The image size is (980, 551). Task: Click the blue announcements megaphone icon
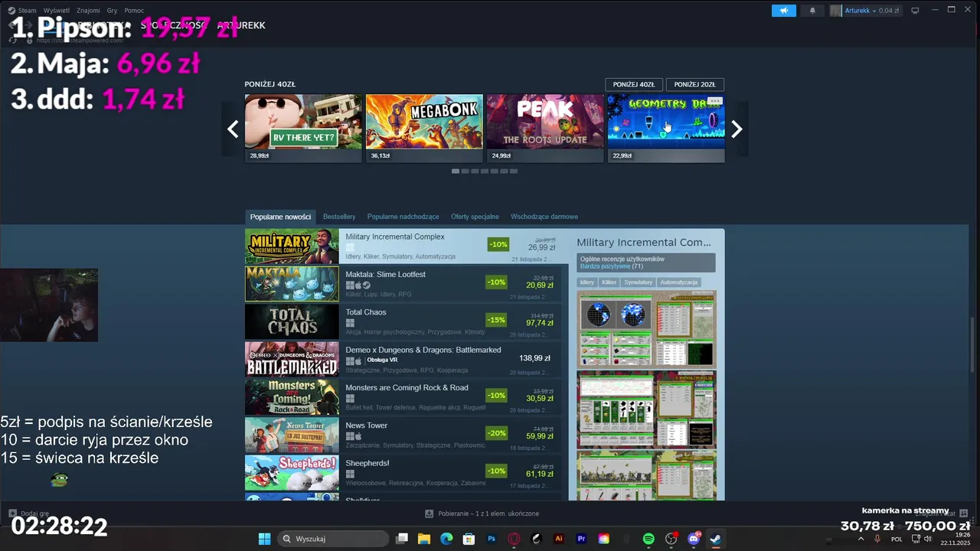tap(784, 11)
